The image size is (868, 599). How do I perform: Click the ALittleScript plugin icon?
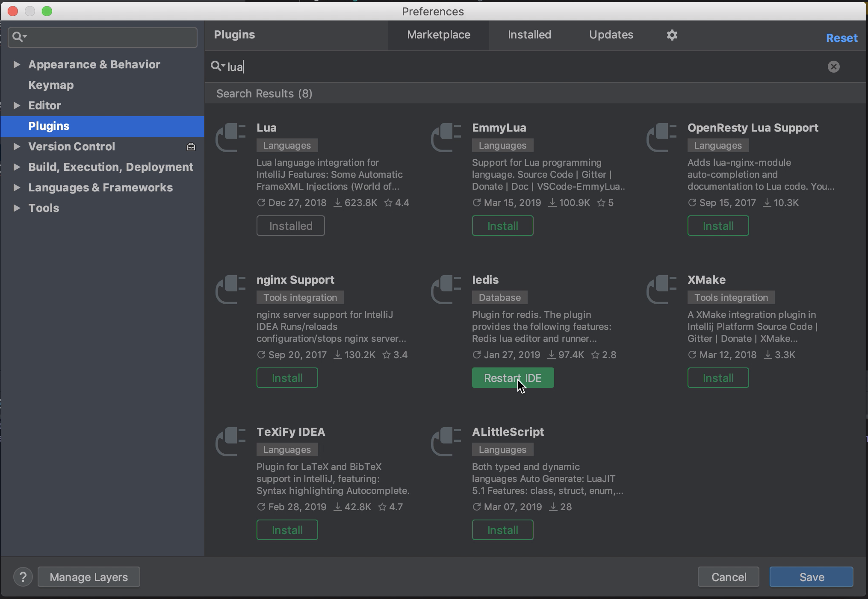[x=446, y=442]
